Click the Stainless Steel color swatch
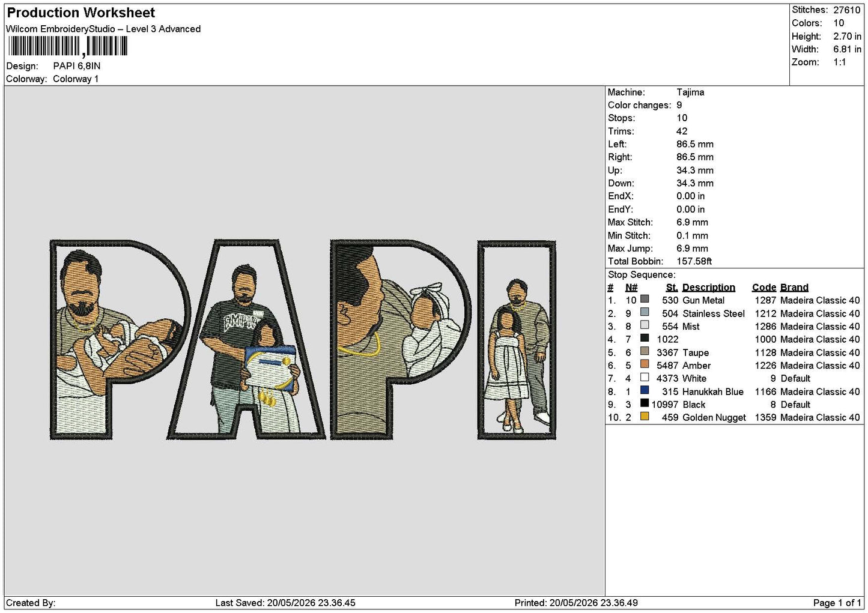 (645, 312)
